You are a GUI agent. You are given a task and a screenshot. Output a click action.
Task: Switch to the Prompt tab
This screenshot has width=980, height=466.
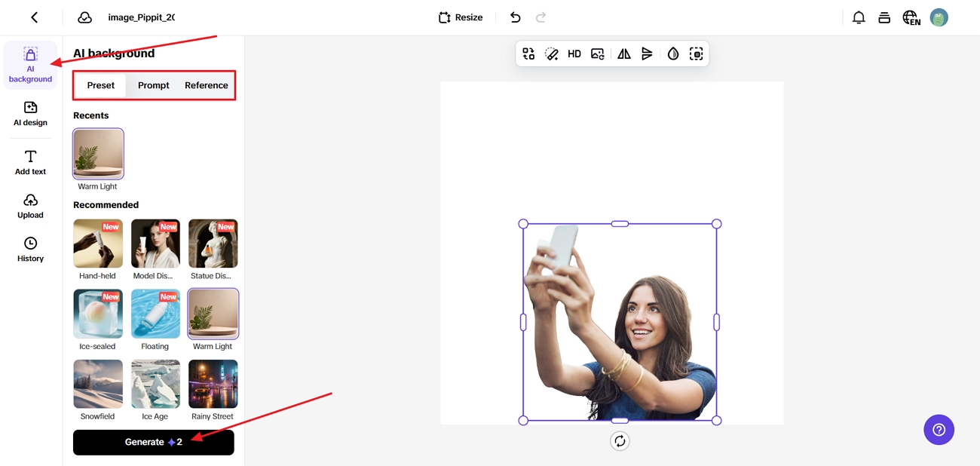(153, 85)
